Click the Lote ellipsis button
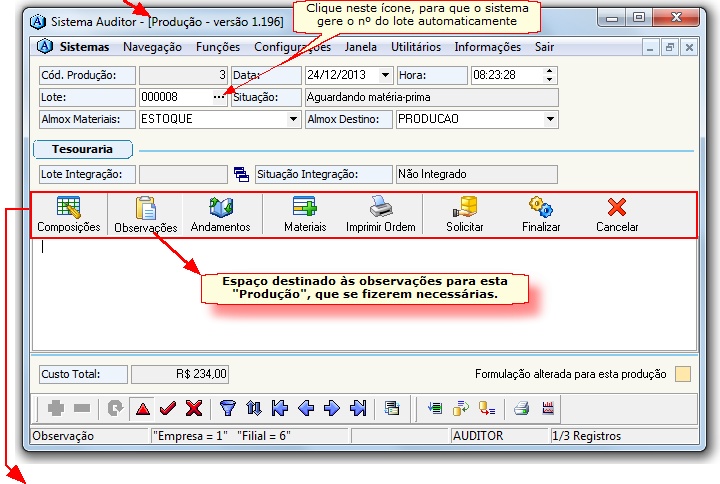 (219, 97)
